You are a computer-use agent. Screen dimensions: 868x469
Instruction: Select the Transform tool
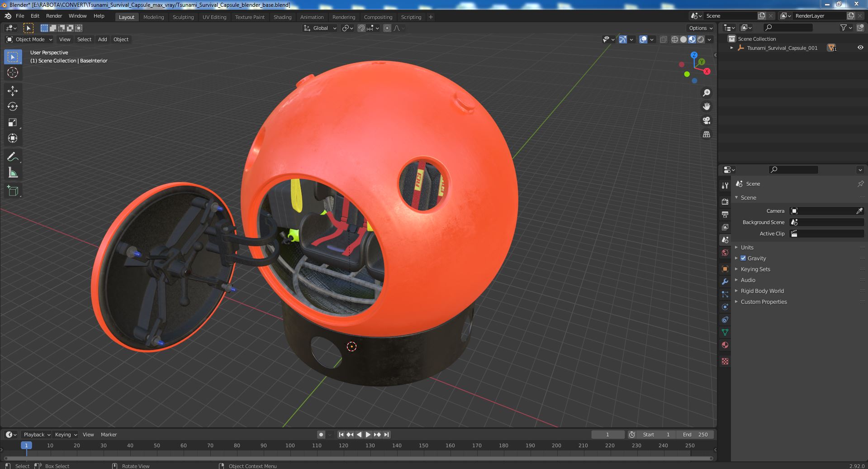(13, 138)
